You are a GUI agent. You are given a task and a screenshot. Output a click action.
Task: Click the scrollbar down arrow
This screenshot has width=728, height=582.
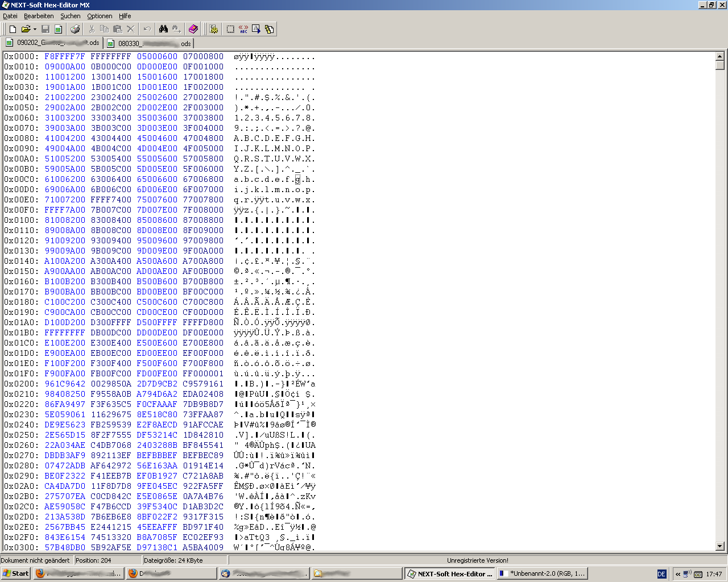[719, 546]
